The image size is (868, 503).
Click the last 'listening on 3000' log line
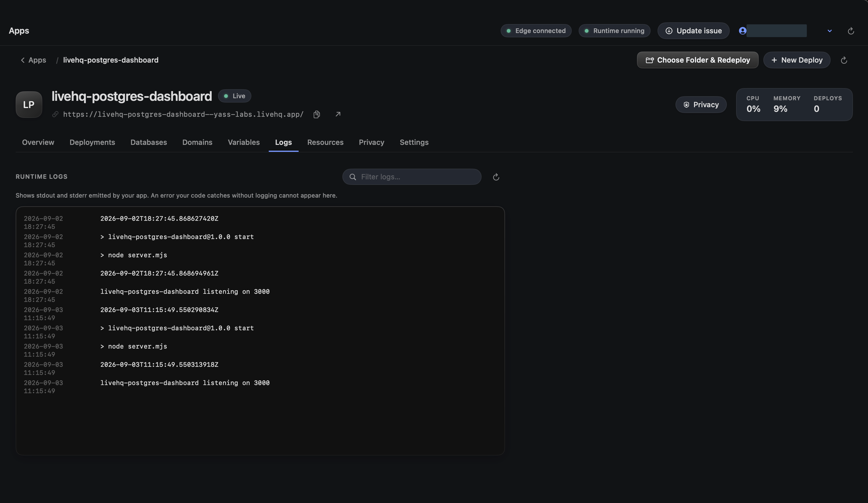[185, 383]
